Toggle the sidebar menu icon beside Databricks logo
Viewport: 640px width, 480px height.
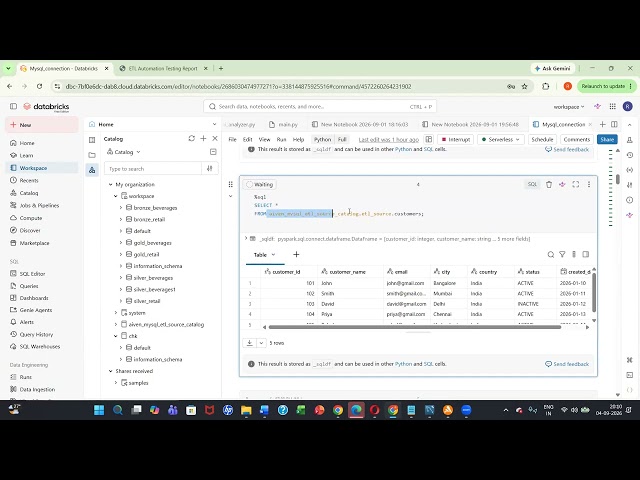coord(13,107)
